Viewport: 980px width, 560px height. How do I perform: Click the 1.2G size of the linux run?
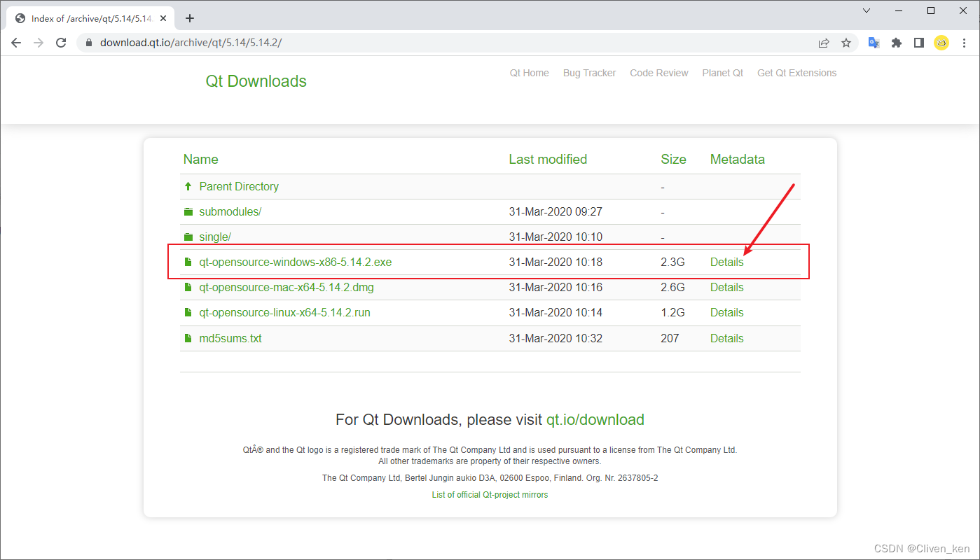672,312
